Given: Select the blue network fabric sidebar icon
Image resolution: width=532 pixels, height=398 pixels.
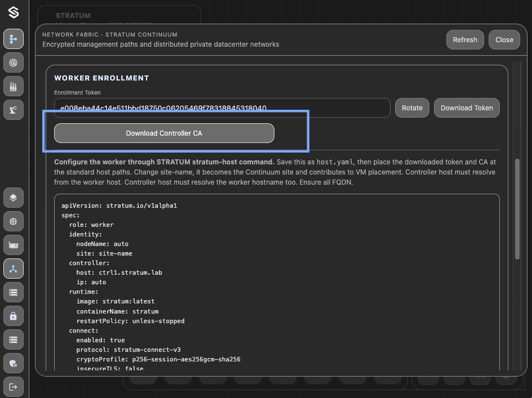Looking at the screenshot, I should (14, 269).
